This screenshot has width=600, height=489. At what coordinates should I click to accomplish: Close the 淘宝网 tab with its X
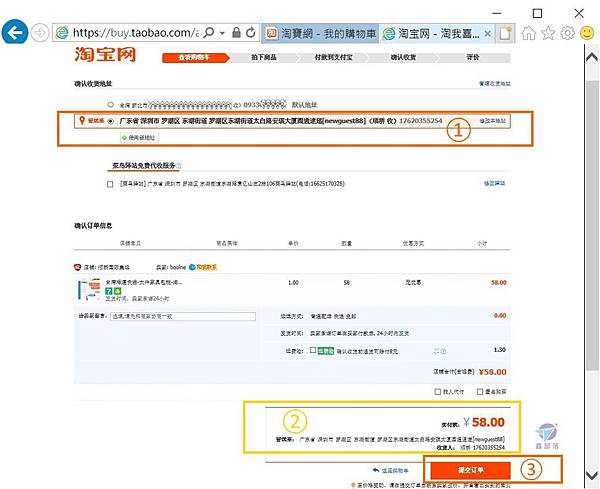pos(488,34)
